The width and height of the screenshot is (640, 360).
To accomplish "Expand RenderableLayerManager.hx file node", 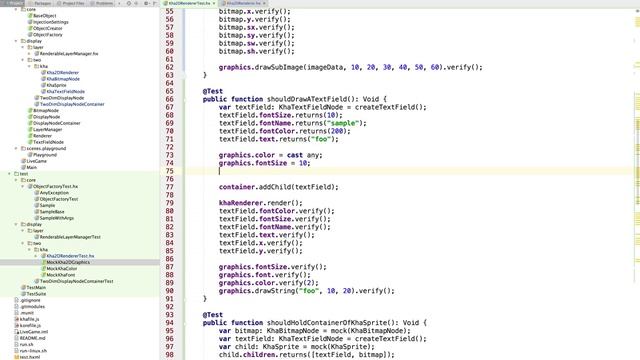I will (x=29, y=53).
